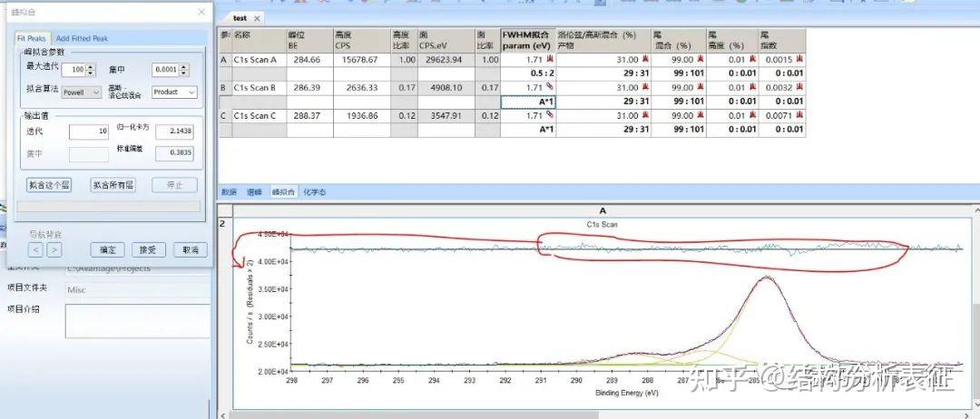Image resolution: width=980 pixels, height=419 pixels.
Task: Click constraint icon beside tail exponent 0.0071
Action: coord(799,115)
